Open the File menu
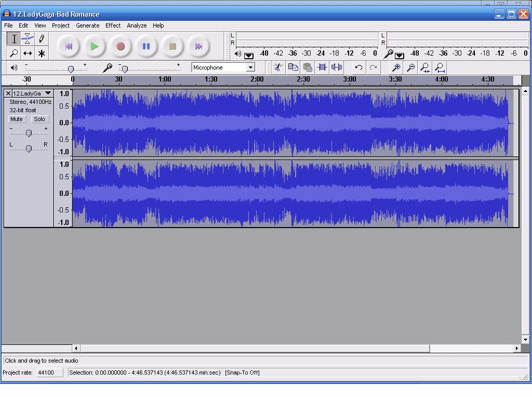 8,25
